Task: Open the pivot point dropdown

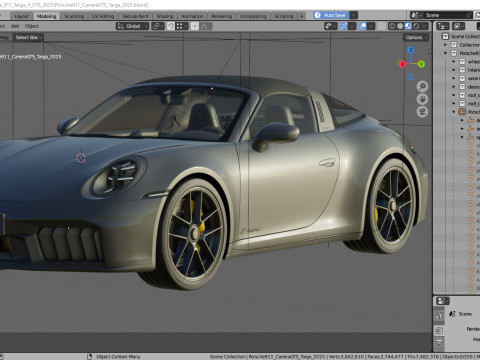Action: 158,26
